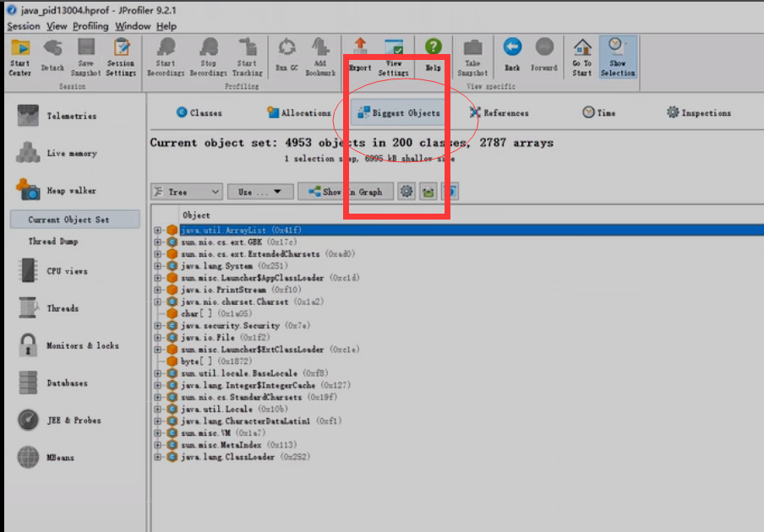This screenshot has width=764, height=532.
Task: Open the Live memory section
Action: [x=57, y=153]
